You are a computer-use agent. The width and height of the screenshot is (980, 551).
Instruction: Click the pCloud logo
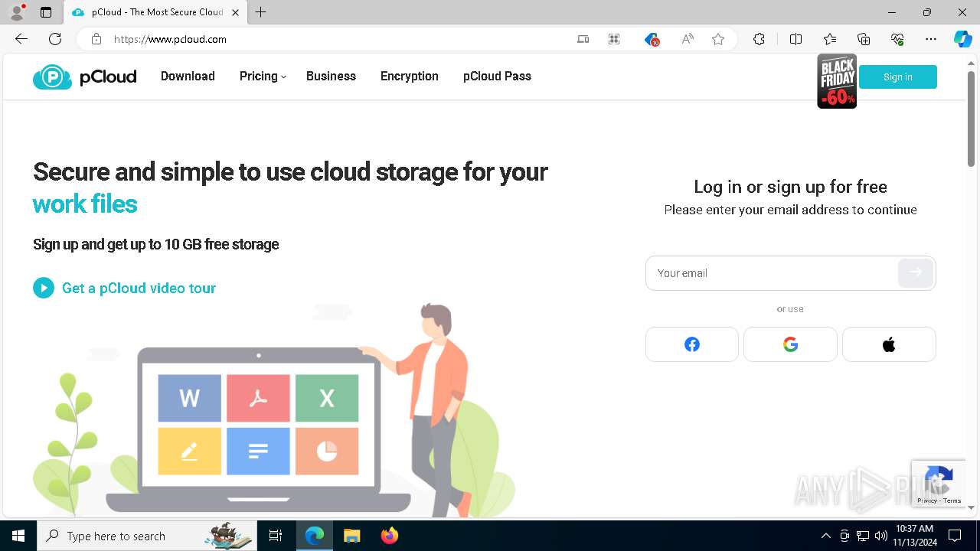84,77
